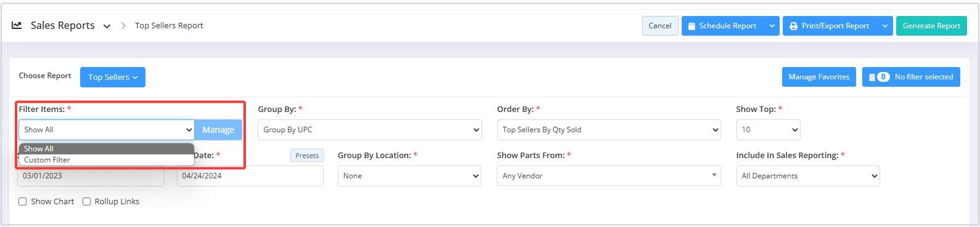Expand the Sales Reports chevron menu
980x227 pixels.
point(107,26)
